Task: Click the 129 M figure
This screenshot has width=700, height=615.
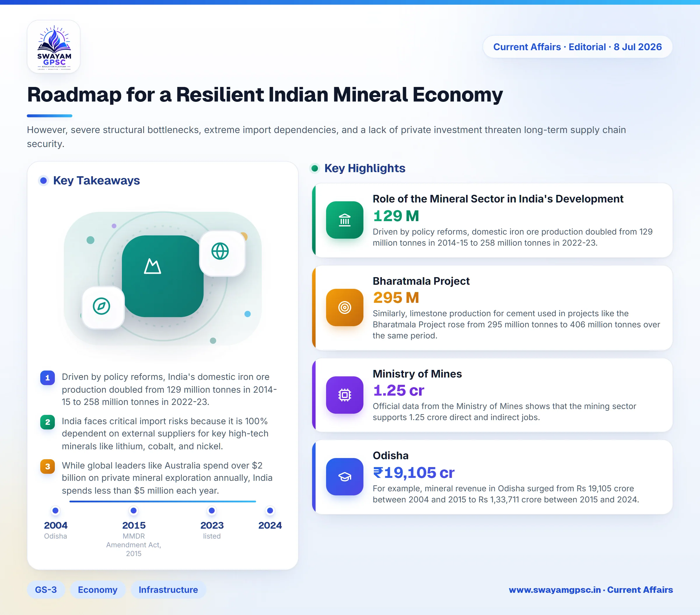Action: (x=396, y=216)
